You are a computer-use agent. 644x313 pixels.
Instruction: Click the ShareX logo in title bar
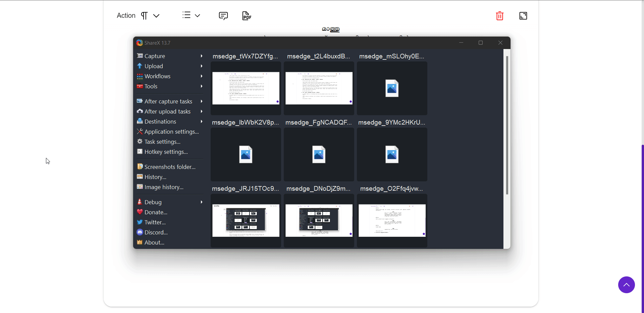(140, 43)
